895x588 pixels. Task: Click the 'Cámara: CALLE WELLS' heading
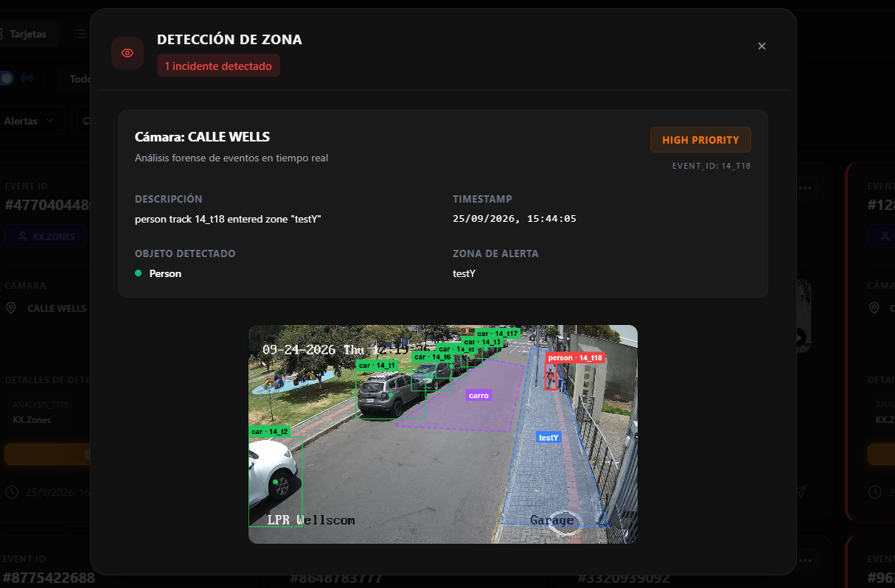(x=203, y=137)
